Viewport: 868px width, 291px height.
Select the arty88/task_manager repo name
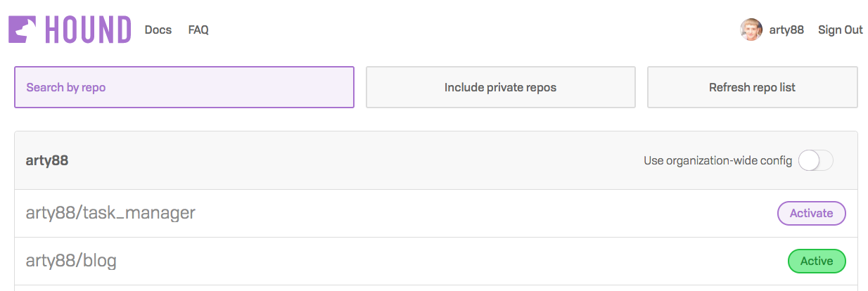(x=110, y=212)
